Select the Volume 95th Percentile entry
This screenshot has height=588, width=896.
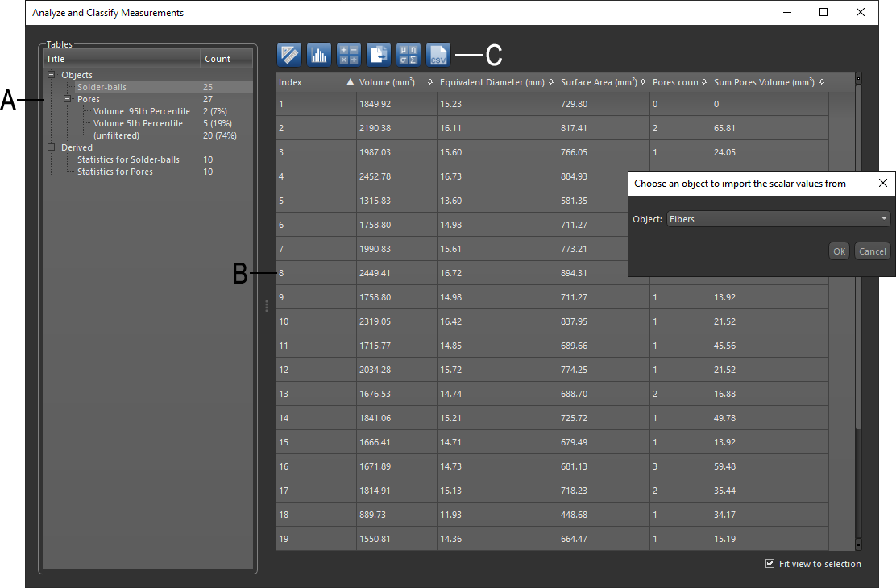142,111
